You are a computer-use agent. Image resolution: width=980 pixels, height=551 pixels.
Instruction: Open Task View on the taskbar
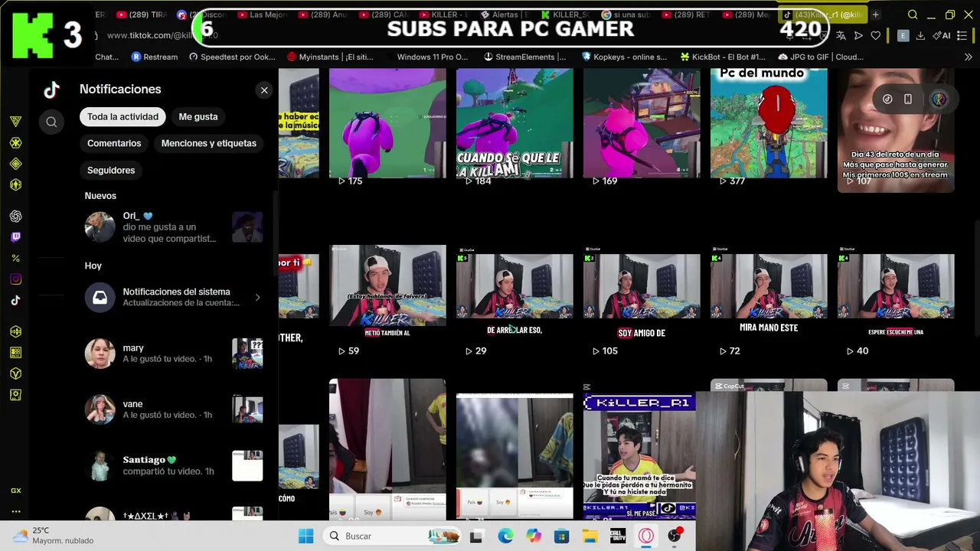pyautogui.click(x=475, y=536)
